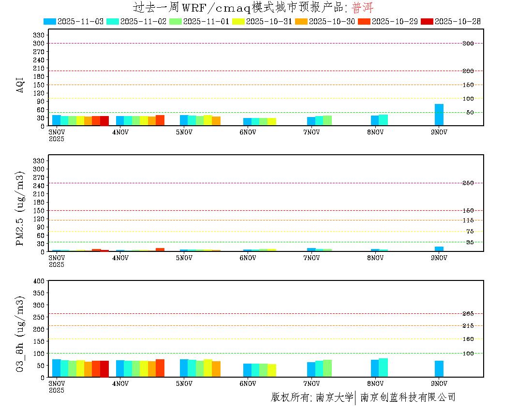The width and height of the screenshot is (532, 411).
Task: Click the cyan 8NOV bar in O3_8h chart
Action: [x=383, y=367]
